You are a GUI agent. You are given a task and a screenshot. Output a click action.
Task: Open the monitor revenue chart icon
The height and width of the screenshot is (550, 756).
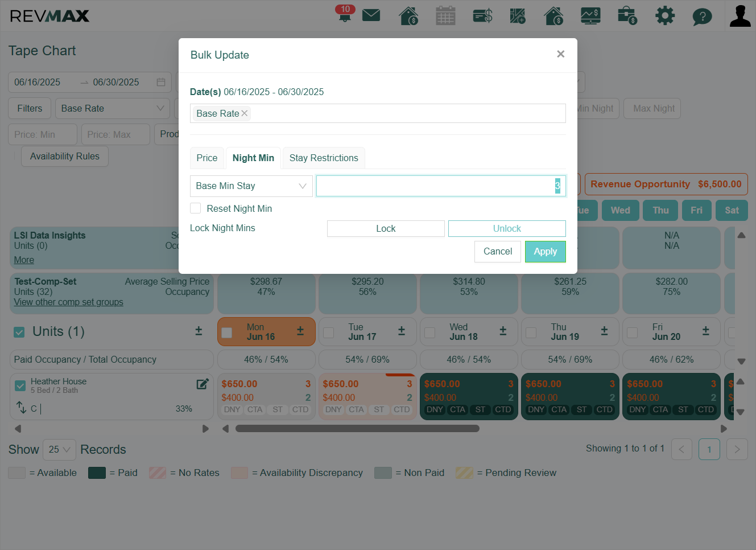pos(590,15)
